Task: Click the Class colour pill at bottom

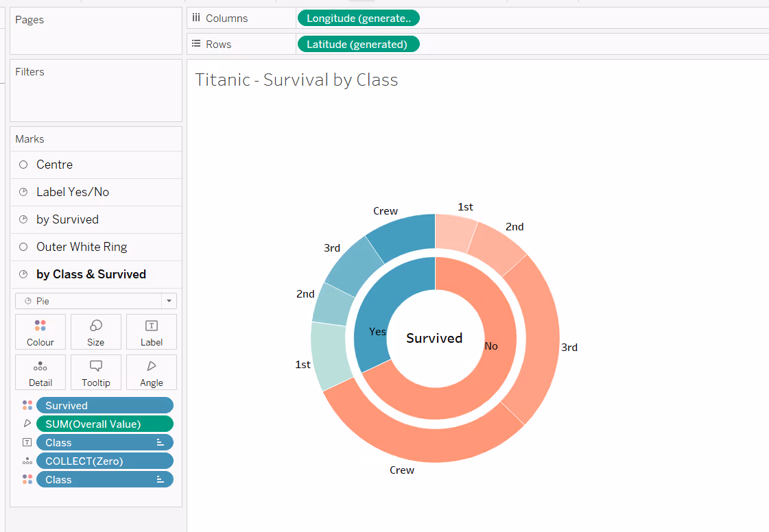Action: coord(104,479)
